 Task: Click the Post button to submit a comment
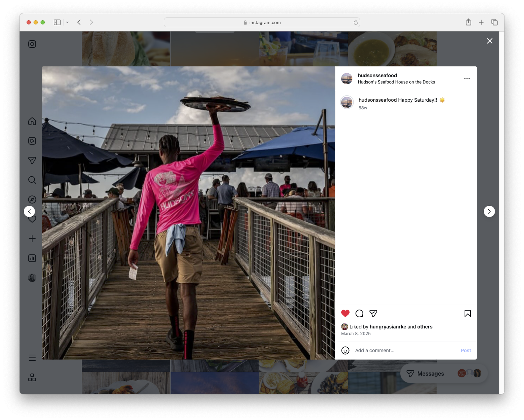(x=465, y=350)
